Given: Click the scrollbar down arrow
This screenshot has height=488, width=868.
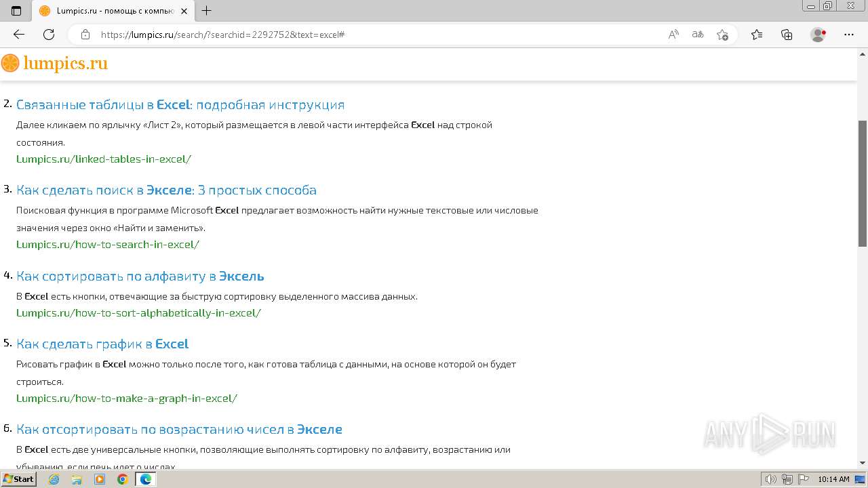Looking at the screenshot, I should click(863, 463).
